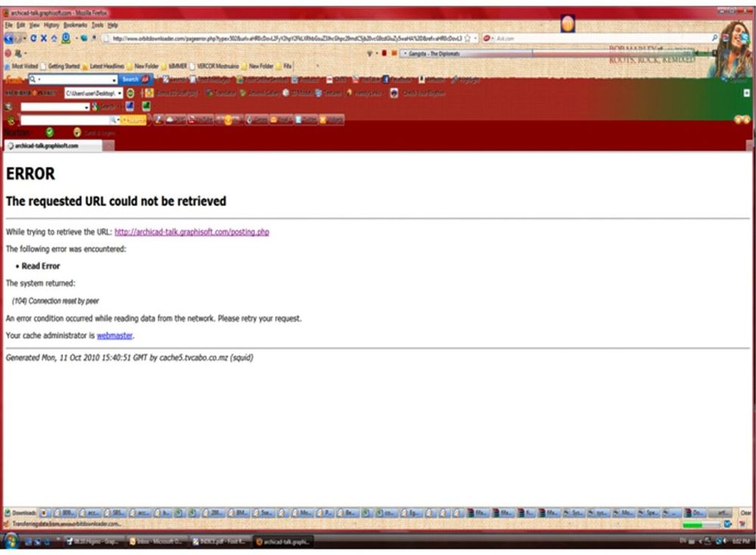Click the YouTube button in bottom toolbar row
Screen dimensions: 756x555
coord(201,120)
